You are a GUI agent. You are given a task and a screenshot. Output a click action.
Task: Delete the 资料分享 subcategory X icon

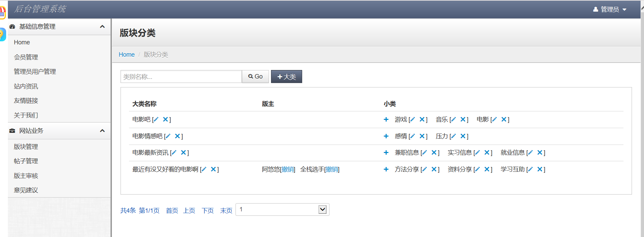[487, 169]
